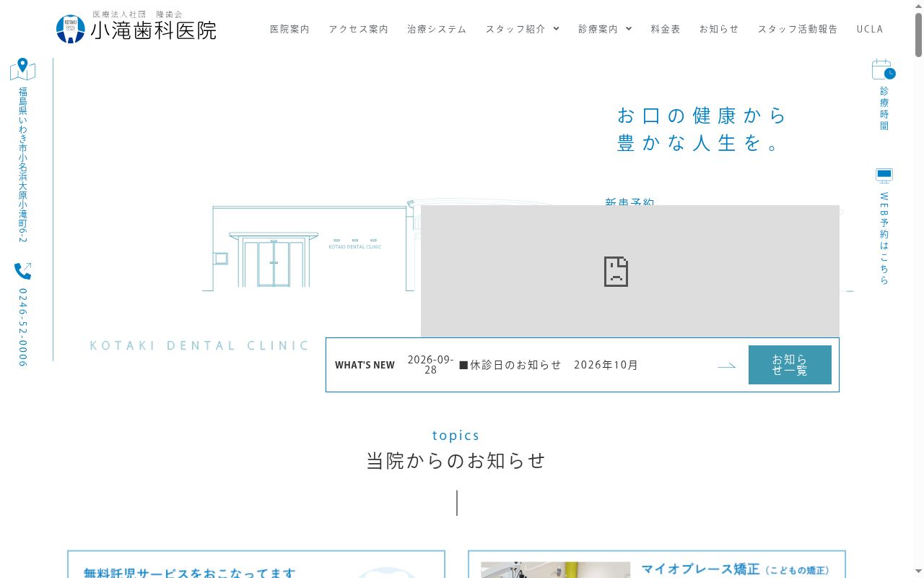
Task: Click the お知らせ一覧 button
Action: coord(790,365)
